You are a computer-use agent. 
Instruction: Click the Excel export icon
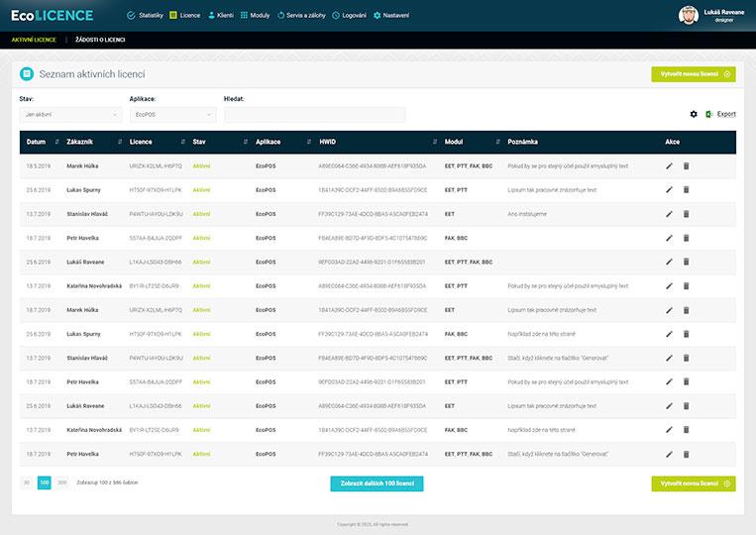[709, 115]
